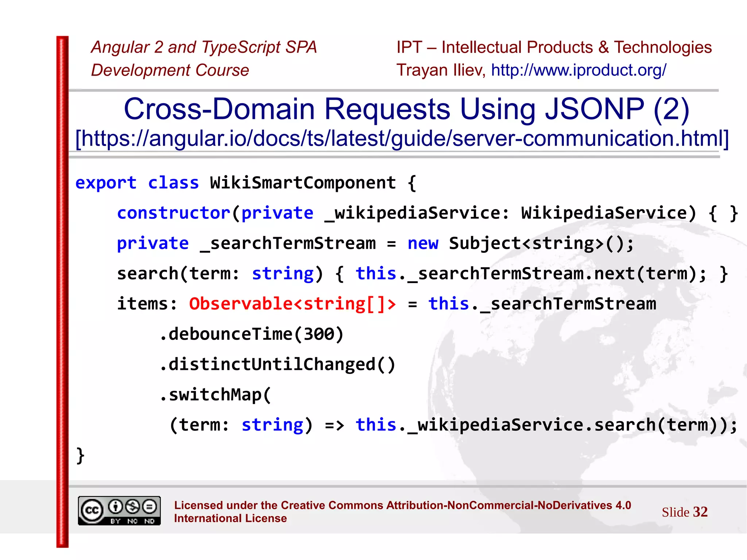The image size is (747, 560).
Task: Click the 'Angular 2 and TypeScript SPA' course title
Action: click(204, 47)
